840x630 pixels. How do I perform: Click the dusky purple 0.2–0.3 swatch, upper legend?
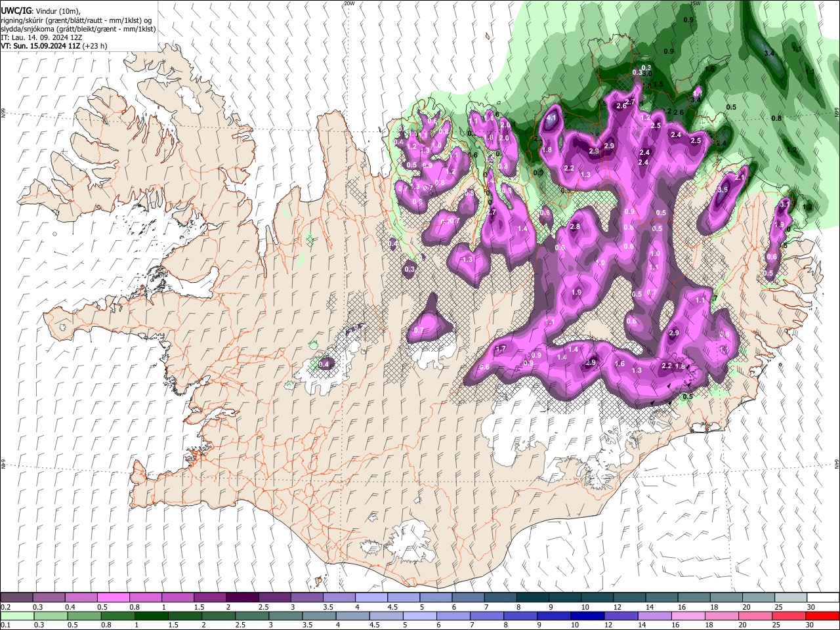click(x=16, y=598)
